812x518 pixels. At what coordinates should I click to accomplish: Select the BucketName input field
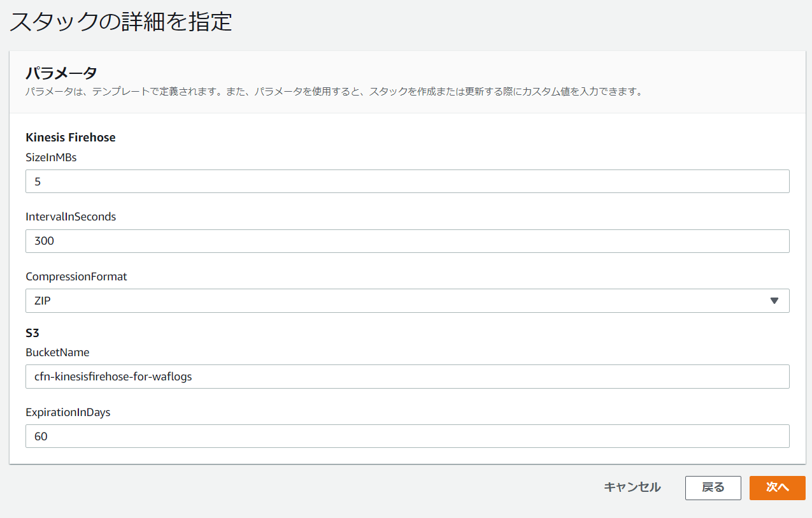coord(408,377)
